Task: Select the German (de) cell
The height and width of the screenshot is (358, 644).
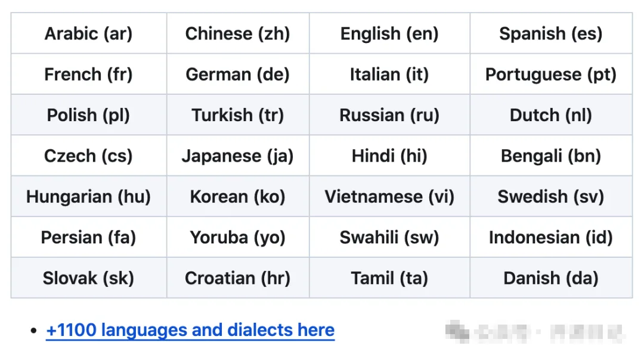Action: [x=238, y=74]
